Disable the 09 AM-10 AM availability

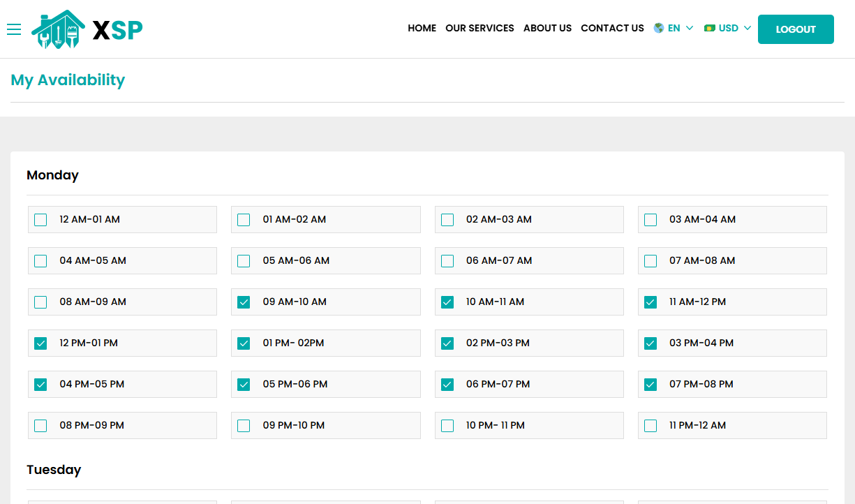click(244, 302)
